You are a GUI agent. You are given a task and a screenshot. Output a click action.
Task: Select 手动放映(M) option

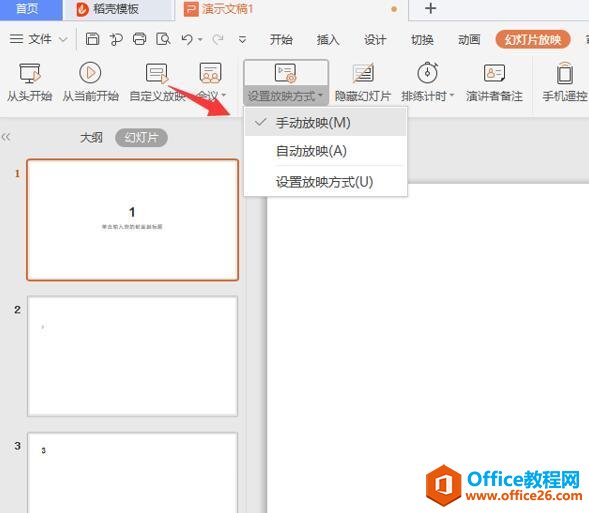(x=325, y=122)
